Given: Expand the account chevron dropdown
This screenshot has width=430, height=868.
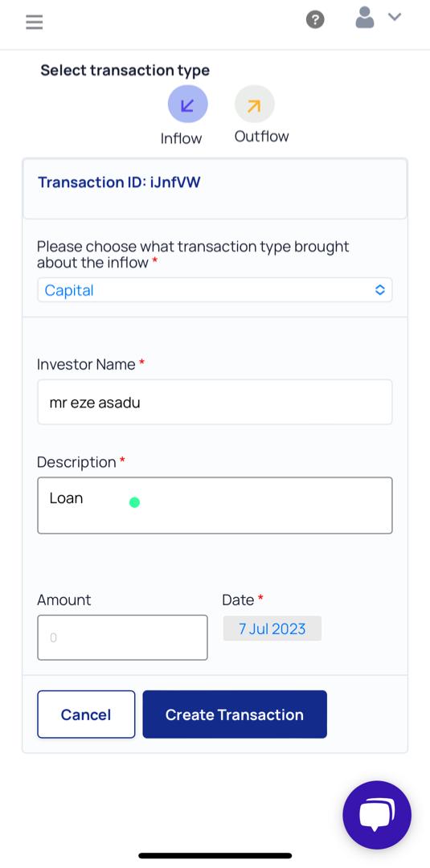Looking at the screenshot, I should 394,17.
